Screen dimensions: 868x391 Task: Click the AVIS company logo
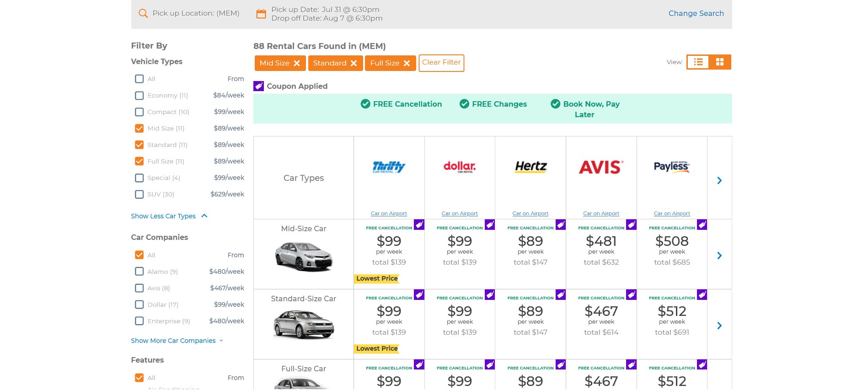(601, 167)
